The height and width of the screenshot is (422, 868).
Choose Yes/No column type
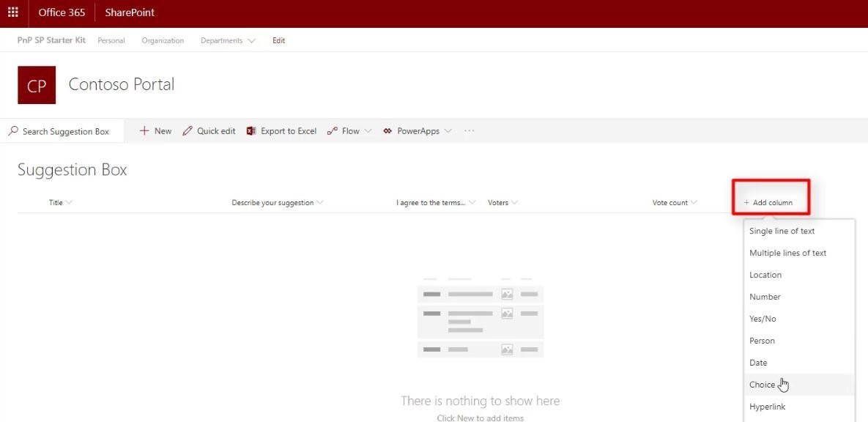[x=799, y=319]
